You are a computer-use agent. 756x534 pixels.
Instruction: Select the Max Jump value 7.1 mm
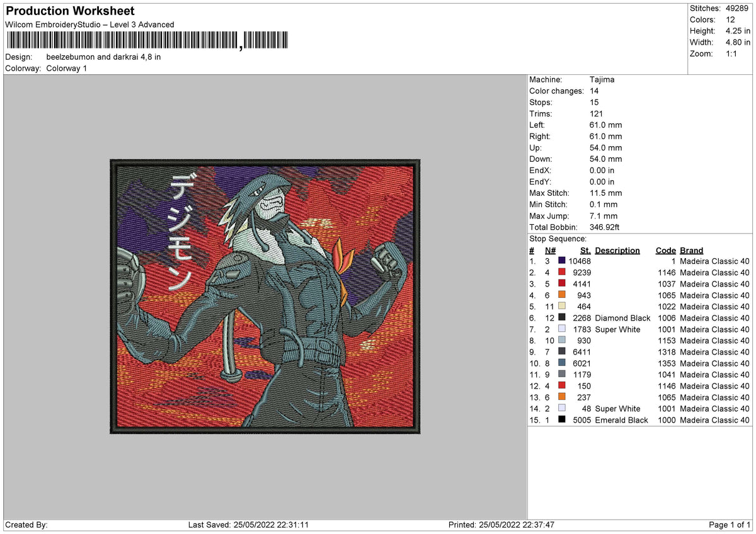pyautogui.click(x=604, y=215)
